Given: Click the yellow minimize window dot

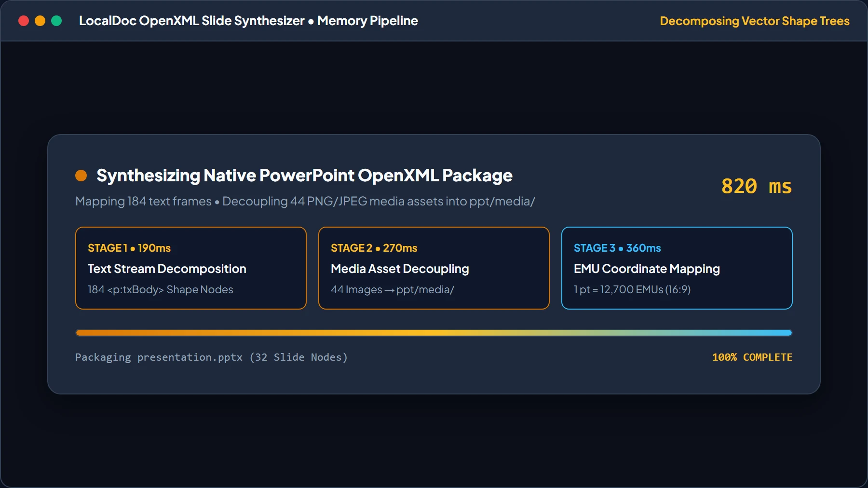Looking at the screenshot, I should coord(40,21).
